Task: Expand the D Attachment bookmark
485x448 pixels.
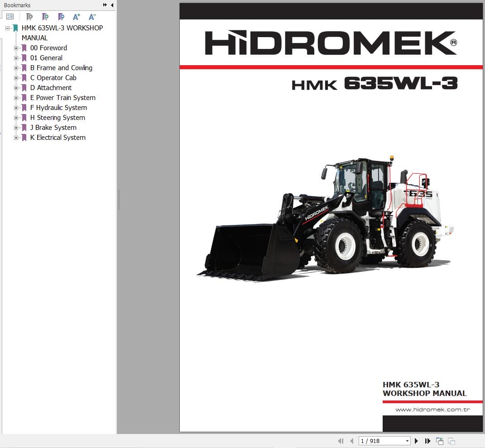Action: pos(16,88)
